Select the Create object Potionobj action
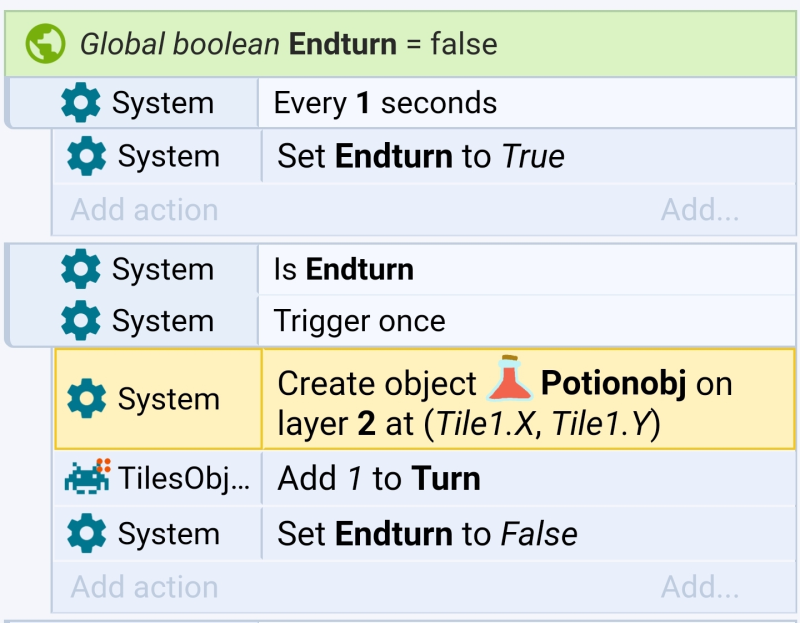 tap(529, 399)
